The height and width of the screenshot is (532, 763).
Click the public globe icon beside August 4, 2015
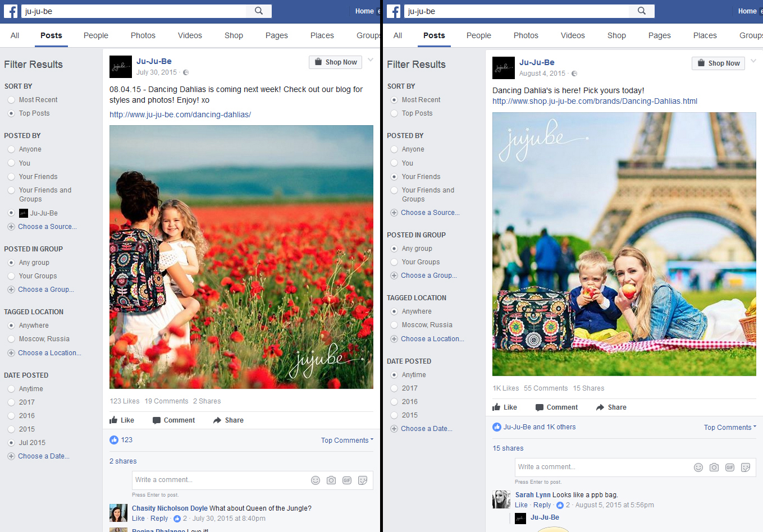tap(574, 74)
